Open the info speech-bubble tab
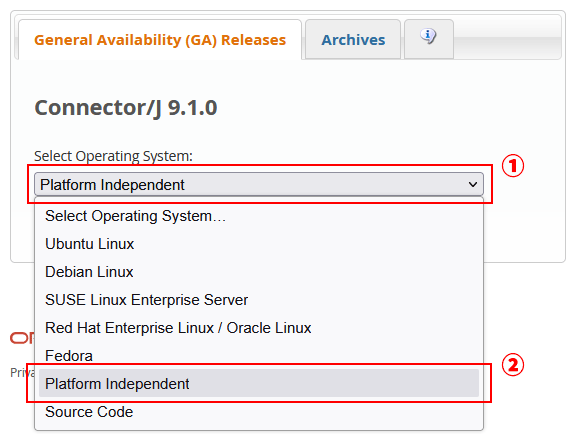 [x=429, y=39]
